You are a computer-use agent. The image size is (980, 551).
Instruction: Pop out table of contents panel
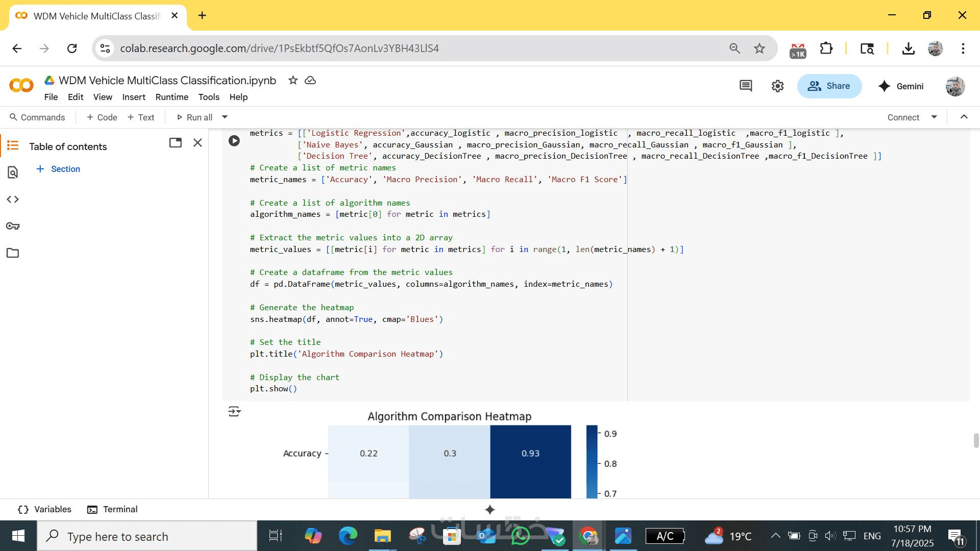(x=176, y=143)
